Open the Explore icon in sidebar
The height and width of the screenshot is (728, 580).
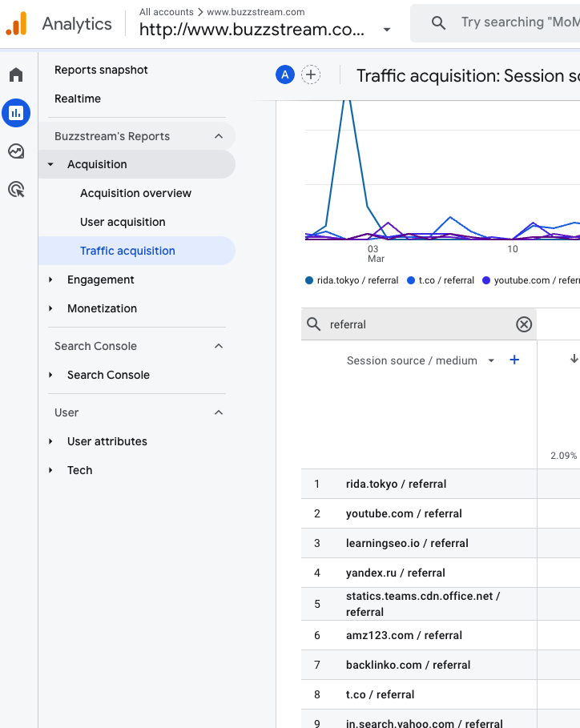pos(16,151)
